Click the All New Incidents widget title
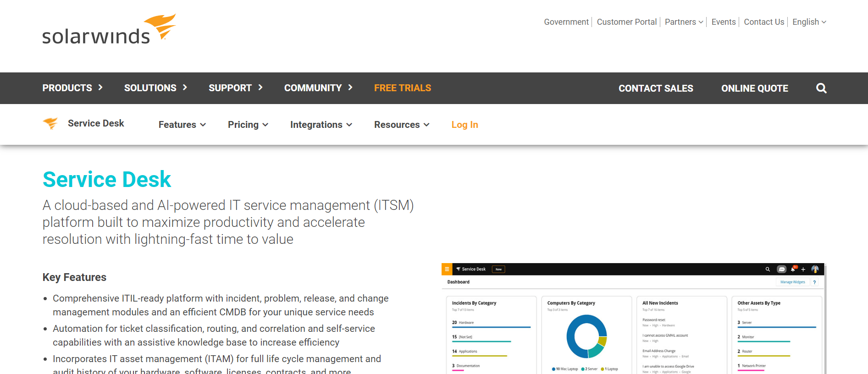The width and height of the screenshot is (868, 374). 660,303
